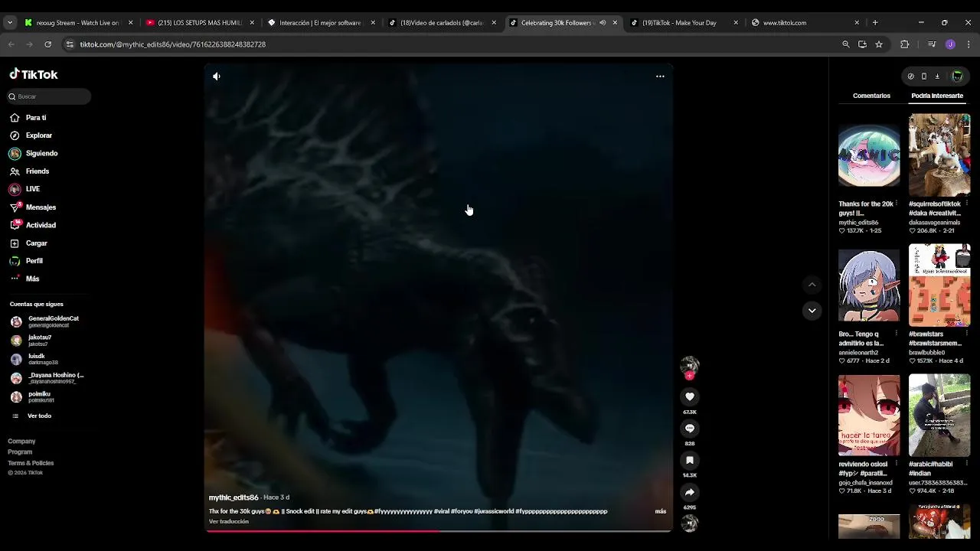Mute the Celebrating 30k Followers tab audio icon
The width and height of the screenshot is (980, 551).
click(603, 23)
